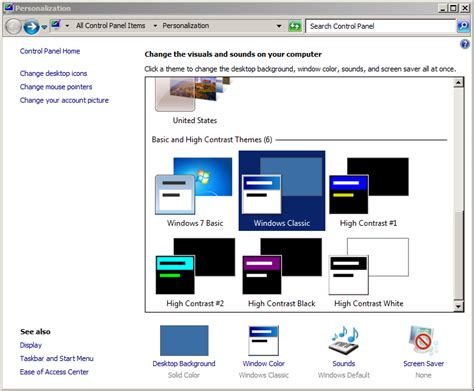The image size is (474, 391).
Task: Open Taskbar and Start Menu link
Action: click(57, 358)
